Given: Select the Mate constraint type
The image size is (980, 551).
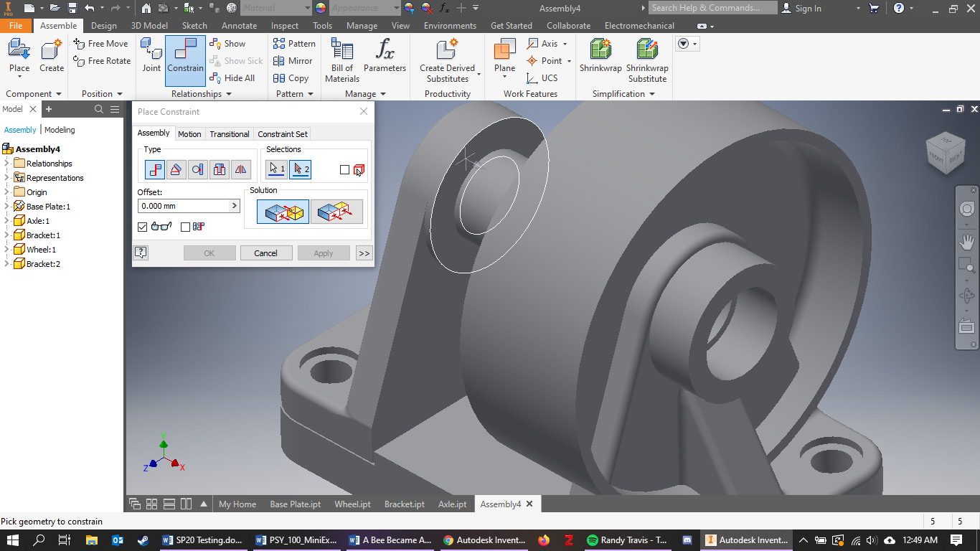Looking at the screenshot, I should 155,169.
